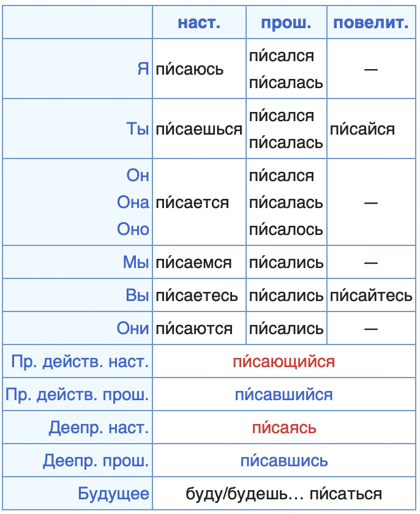Click the pronoun link "Я"
Viewport: 420px width, 514px height.
(143, 69)
